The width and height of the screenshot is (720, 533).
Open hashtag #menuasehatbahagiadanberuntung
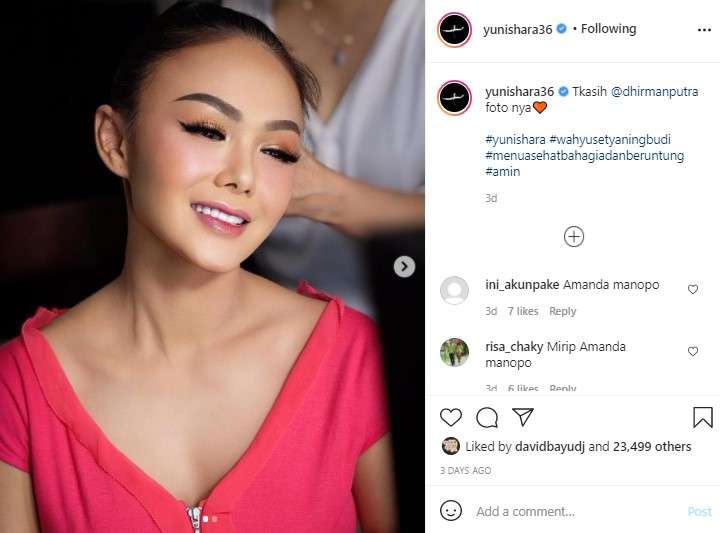pos(585,156)
